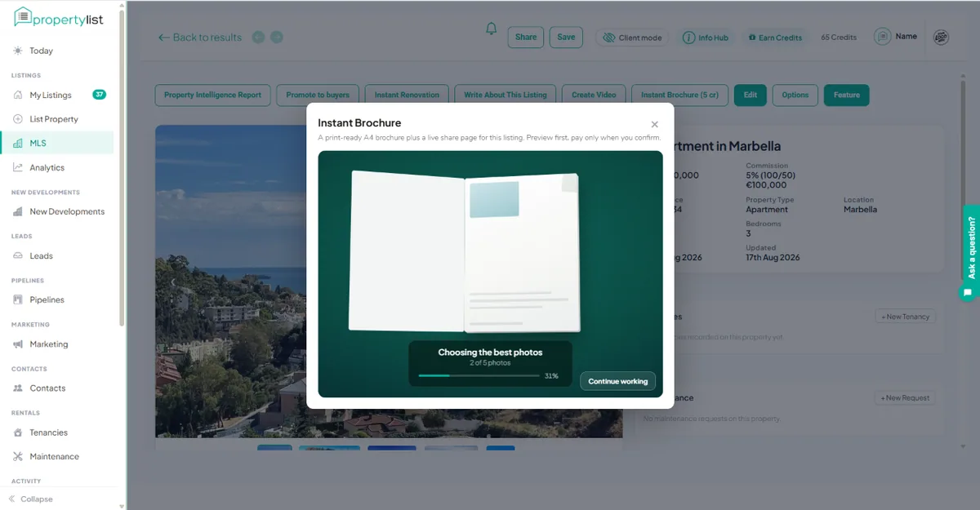Viewport: 980px width, 510px height.
Task: Click the sidebar vertical scrollbar
Action: point(122,167)
